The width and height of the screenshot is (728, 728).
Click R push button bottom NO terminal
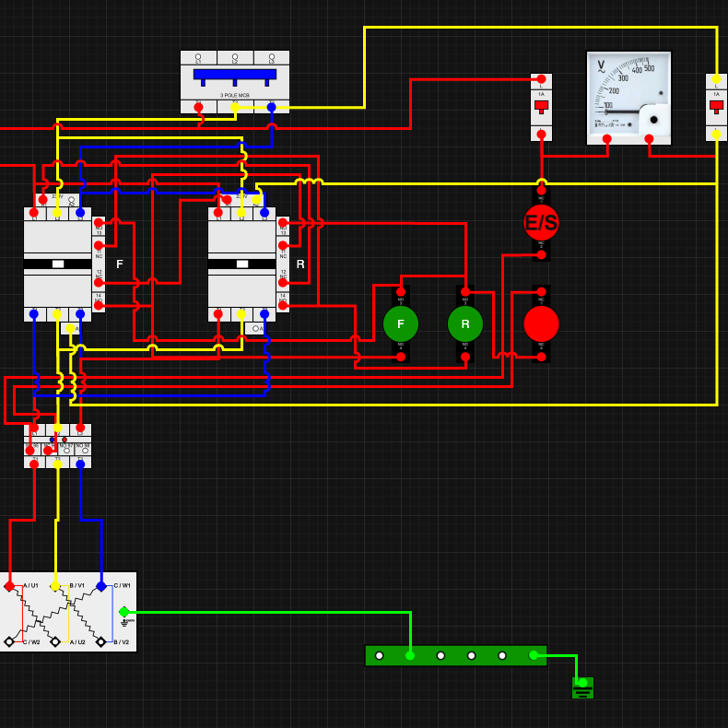[465, 357]
